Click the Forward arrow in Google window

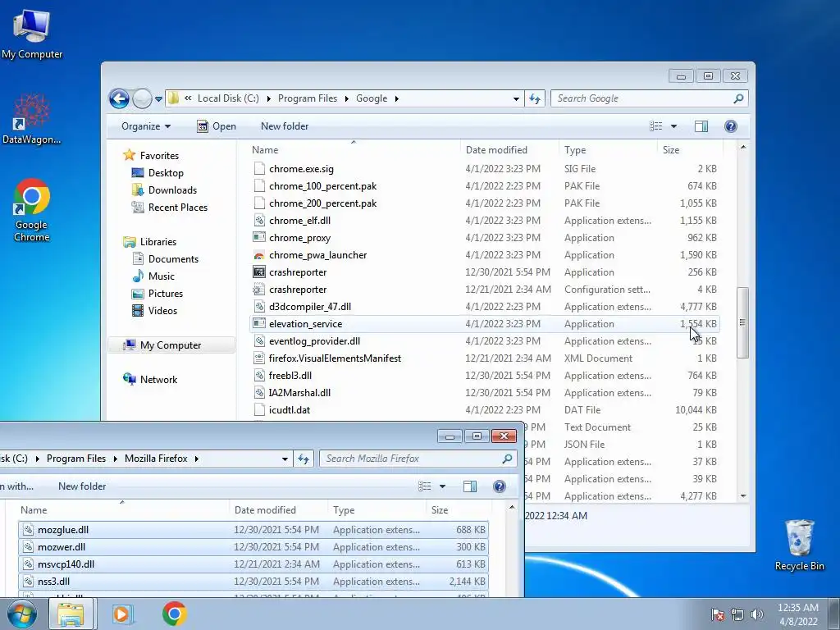(142, 98)
